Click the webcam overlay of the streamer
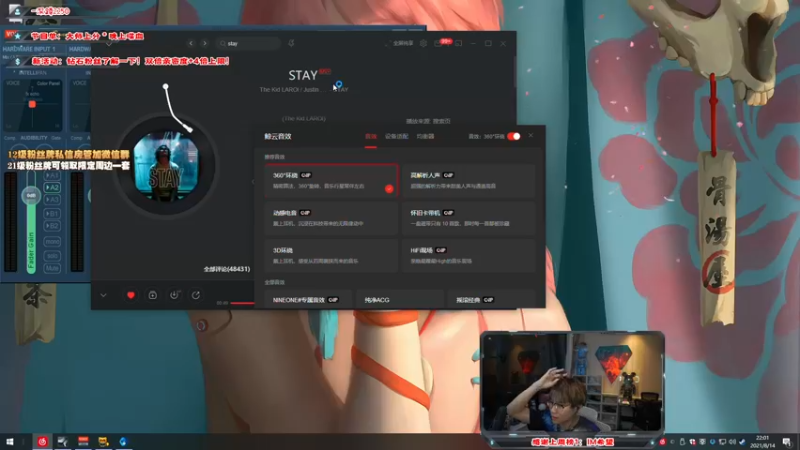Screen dimensions: 800x450 [x=572, y=383]
